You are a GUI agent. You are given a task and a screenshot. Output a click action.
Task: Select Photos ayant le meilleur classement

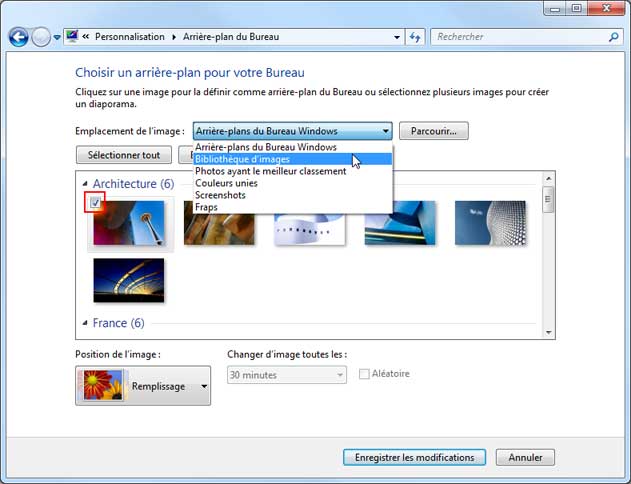[x=293, y=171]
